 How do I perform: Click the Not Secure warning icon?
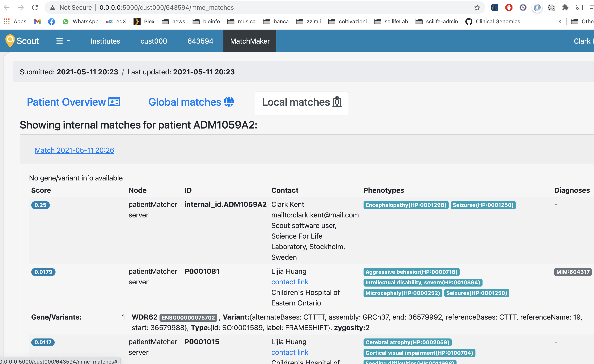coord(52,8)
